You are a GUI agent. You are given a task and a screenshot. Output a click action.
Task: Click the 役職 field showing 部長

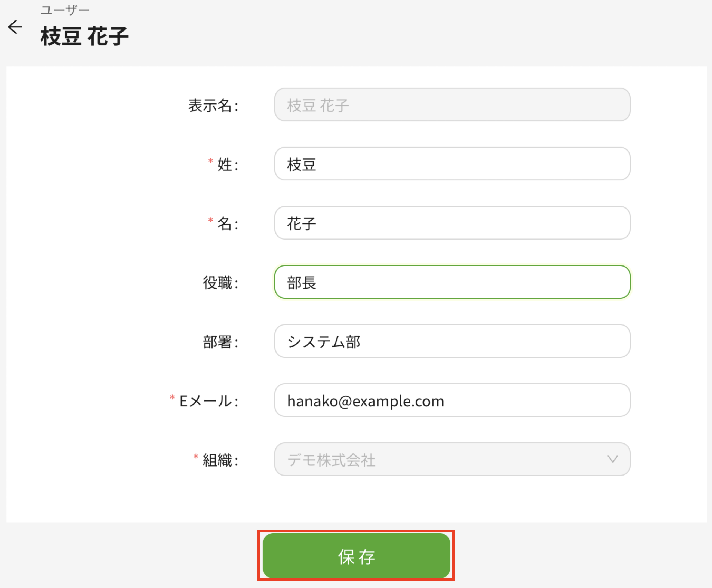click(452, 282)
